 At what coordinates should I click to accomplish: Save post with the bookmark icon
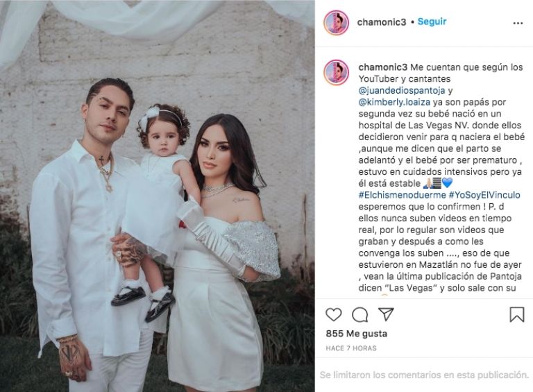[x=516, y=314]
